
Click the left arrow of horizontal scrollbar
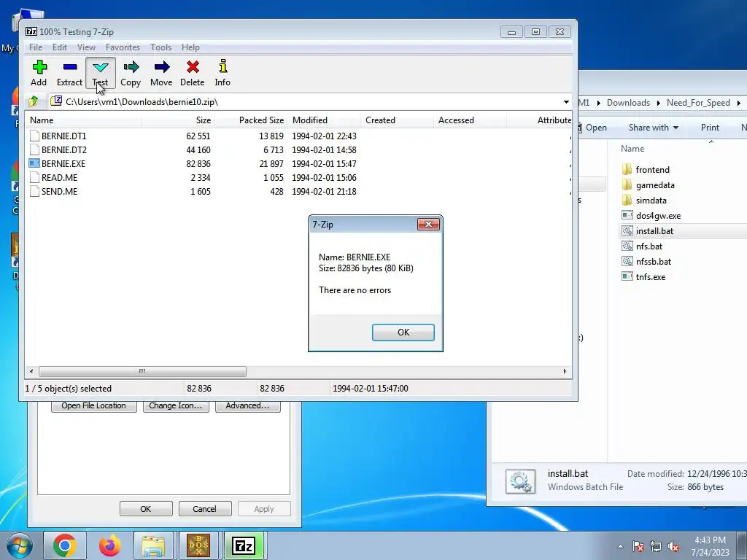31,371
